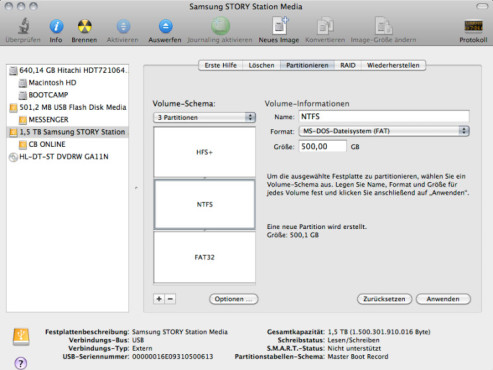Click the Zurücksetzen button
Screen dimensions: 493x370
coord(384,299)
